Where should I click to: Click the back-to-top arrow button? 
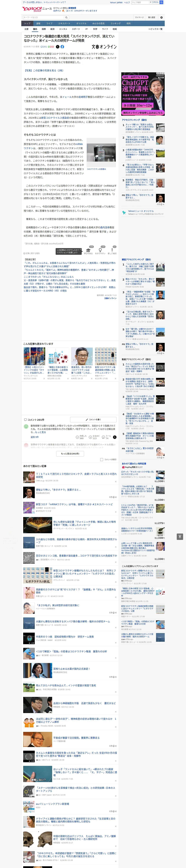(180, 537)
